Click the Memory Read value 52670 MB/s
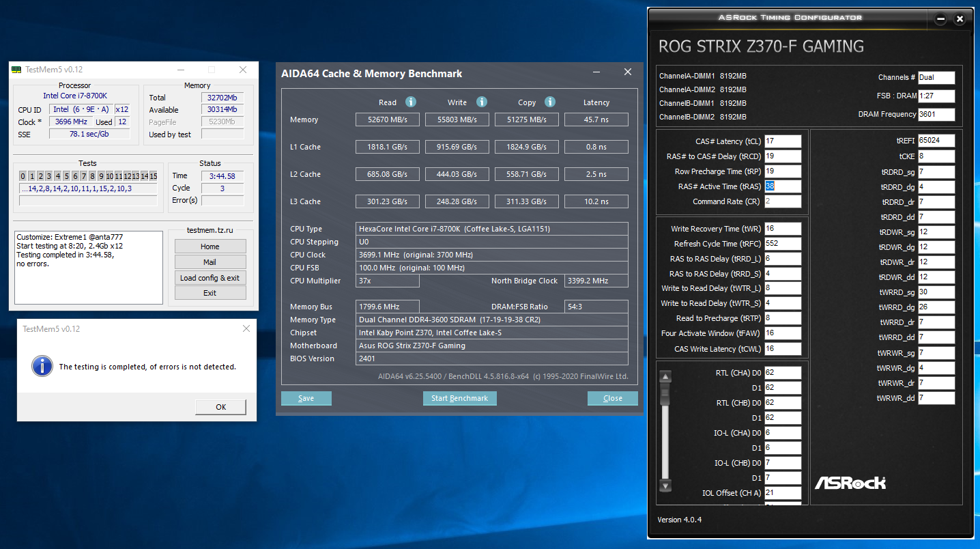980x549 pixels. (x=388, y=120)
